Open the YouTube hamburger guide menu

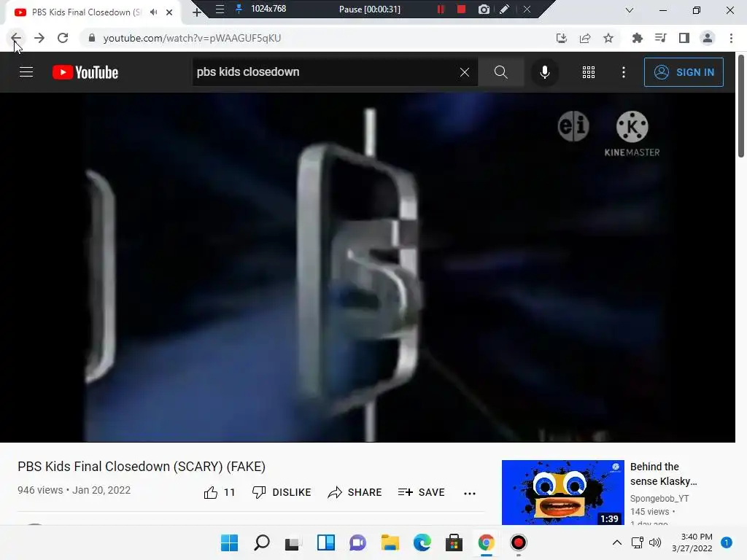26,72
